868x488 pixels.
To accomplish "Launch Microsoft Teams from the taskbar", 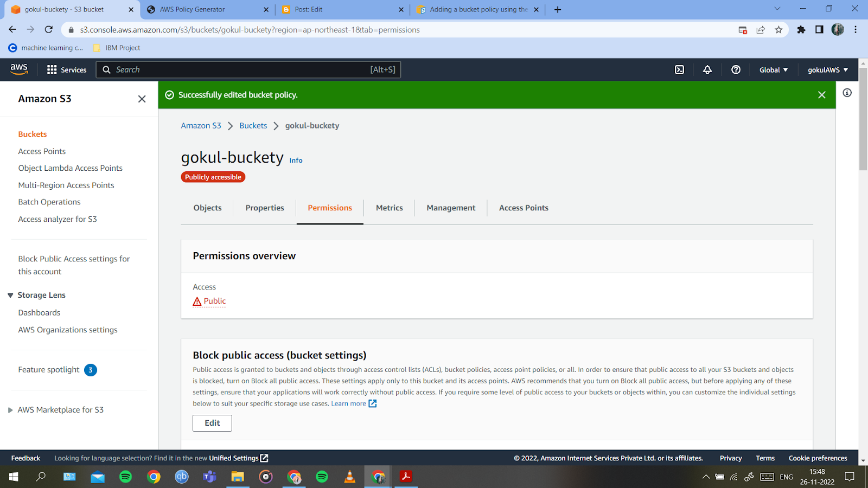I will 209,477.
